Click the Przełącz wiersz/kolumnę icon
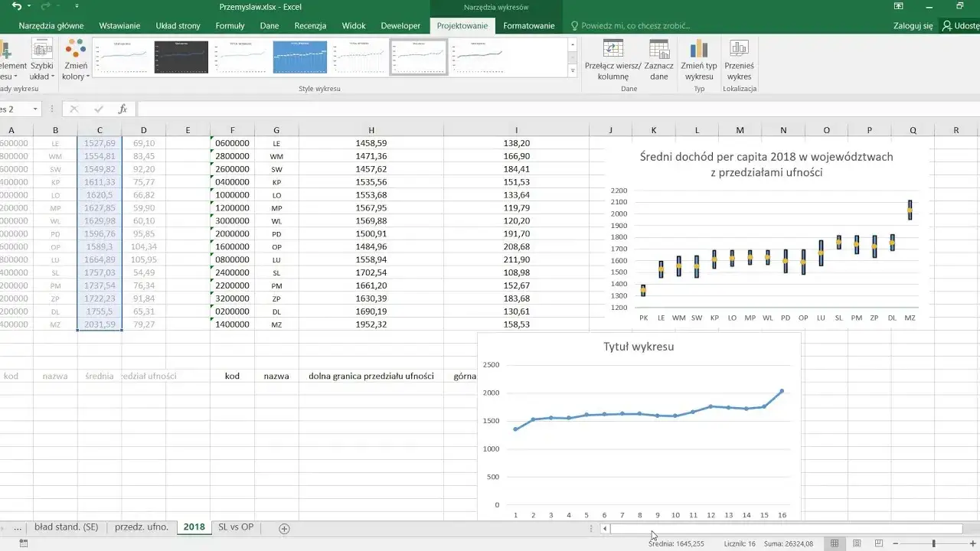 click(612, 49)
